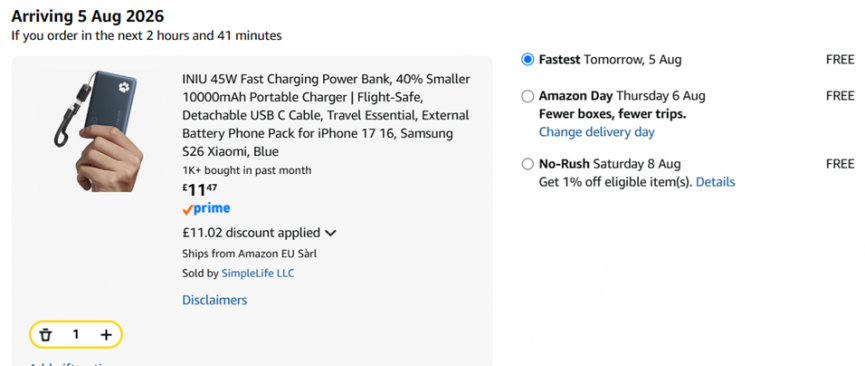Click the Arriving 5 Aug 2026 heading
This screenshot has height=366, width=865.
point(88,16)
